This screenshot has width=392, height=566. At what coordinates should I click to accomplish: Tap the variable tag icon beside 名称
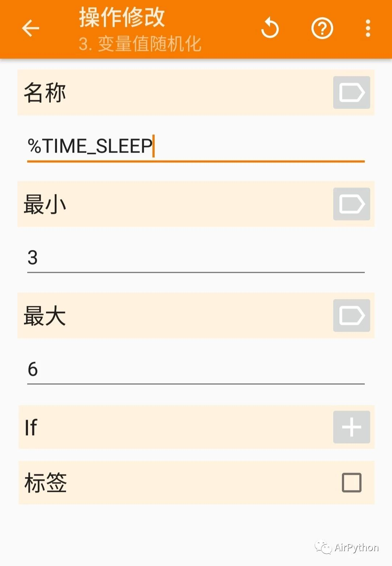pyautogui.click(x=351, y=92)
